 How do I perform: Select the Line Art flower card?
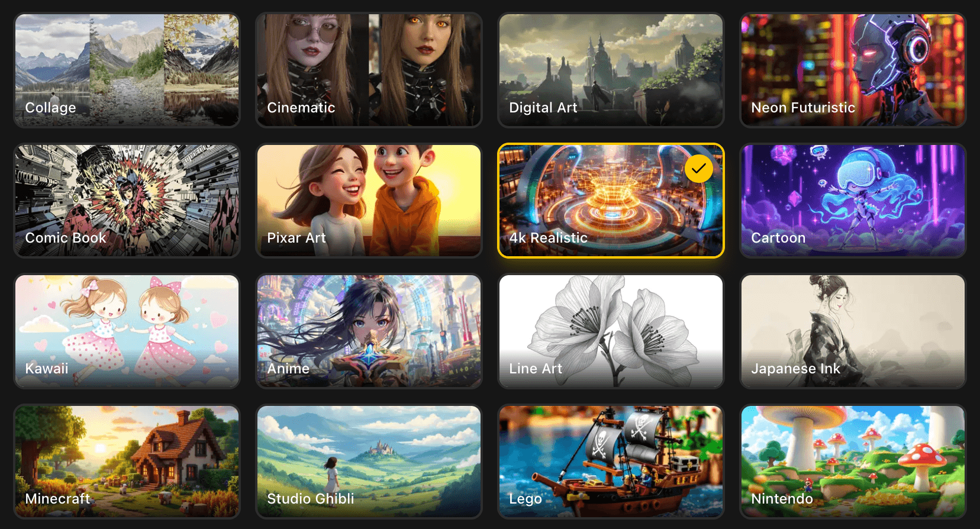(611, 331)
